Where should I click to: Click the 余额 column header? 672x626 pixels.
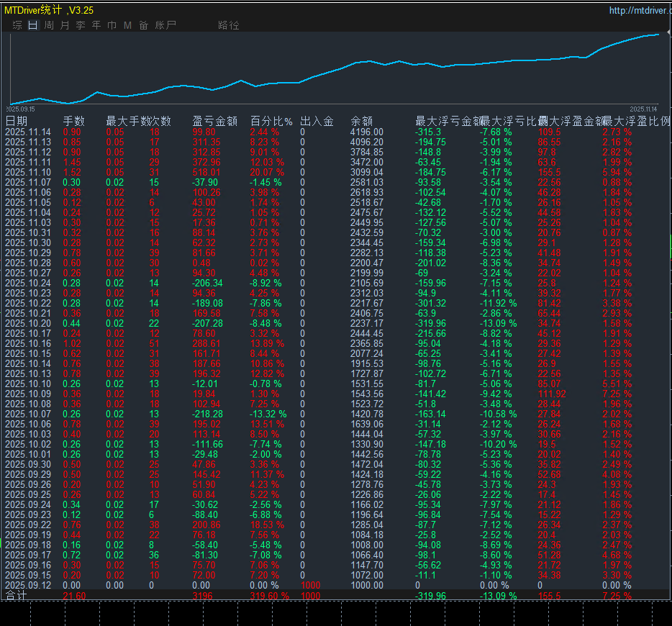361,122
